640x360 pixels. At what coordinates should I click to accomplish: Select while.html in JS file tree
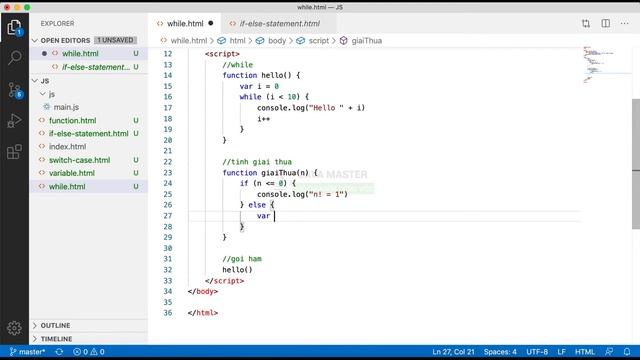pyautogui.click(x=88, y=187)
